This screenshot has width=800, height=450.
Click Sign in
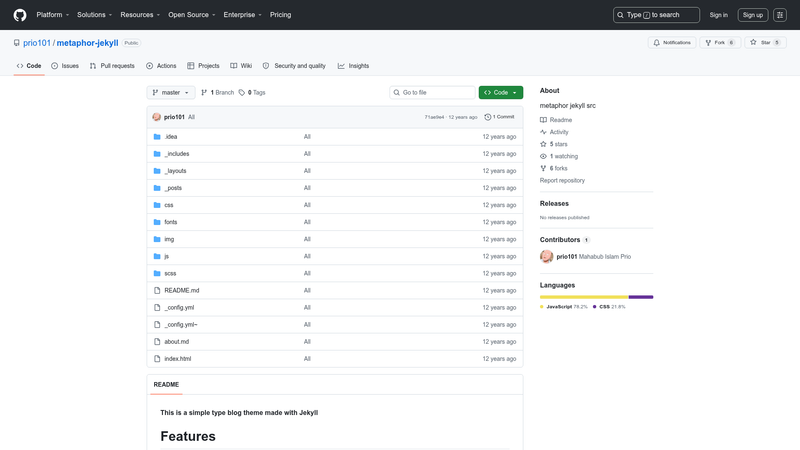pyautogui.click(x=718, y=15)
